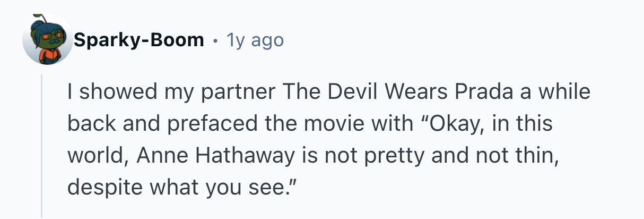Click the word "partner" in the comment
The image size is (644, 219).
pos(236,92)
